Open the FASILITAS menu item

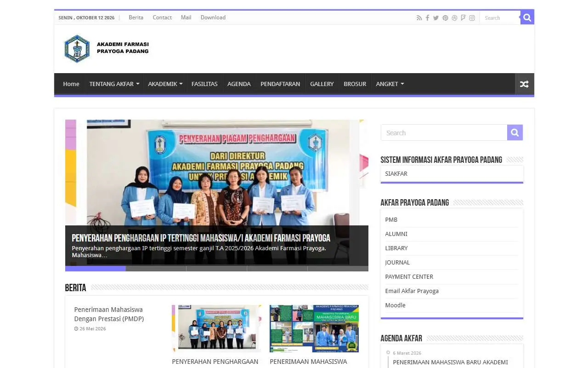204,84
